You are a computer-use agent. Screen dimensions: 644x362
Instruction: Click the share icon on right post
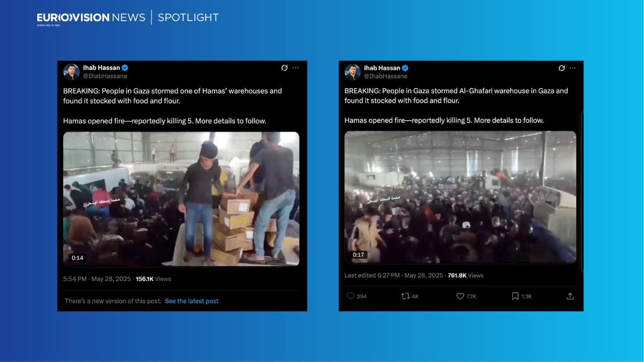point(570,296)
